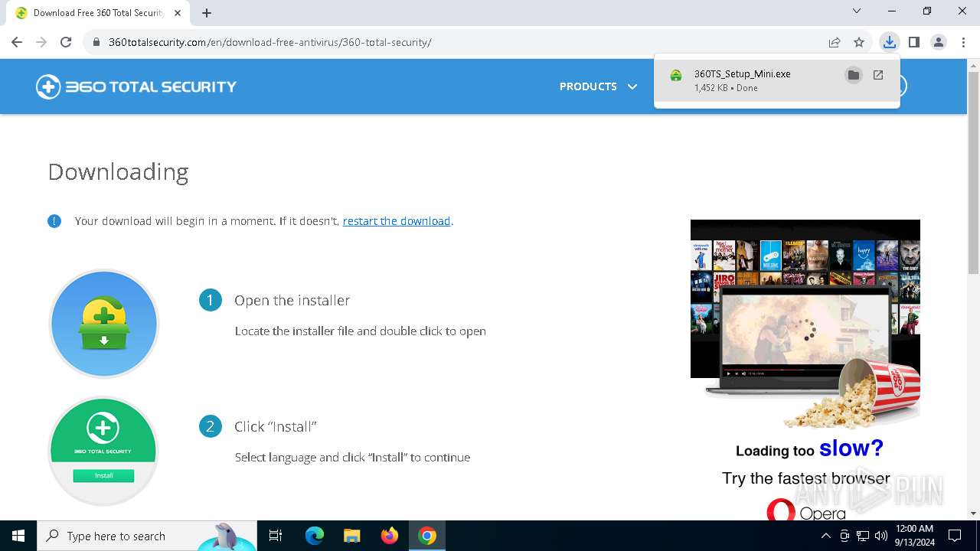Open Chrome downloads toolbar icon

[x=889, y=42]
